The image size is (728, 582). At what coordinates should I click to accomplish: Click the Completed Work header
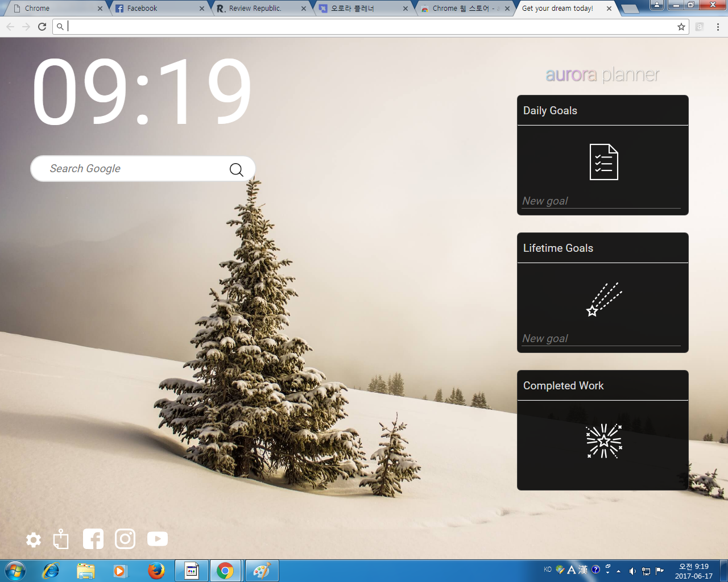click(x=603, y=385)
